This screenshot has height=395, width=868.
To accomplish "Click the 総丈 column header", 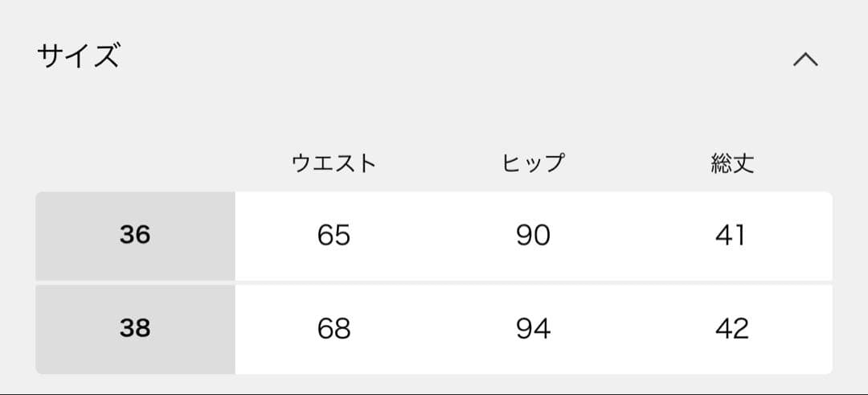I will pyautogui.click(x=732, y=163).
